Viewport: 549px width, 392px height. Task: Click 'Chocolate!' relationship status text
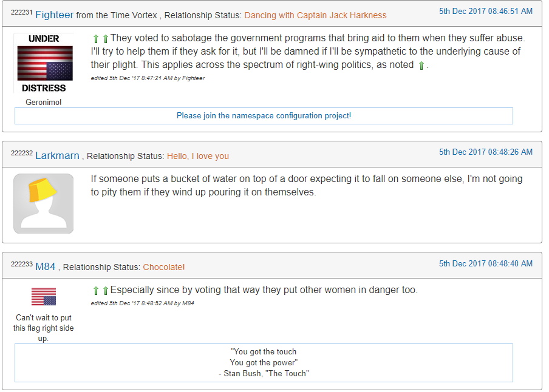click(164, 267)
